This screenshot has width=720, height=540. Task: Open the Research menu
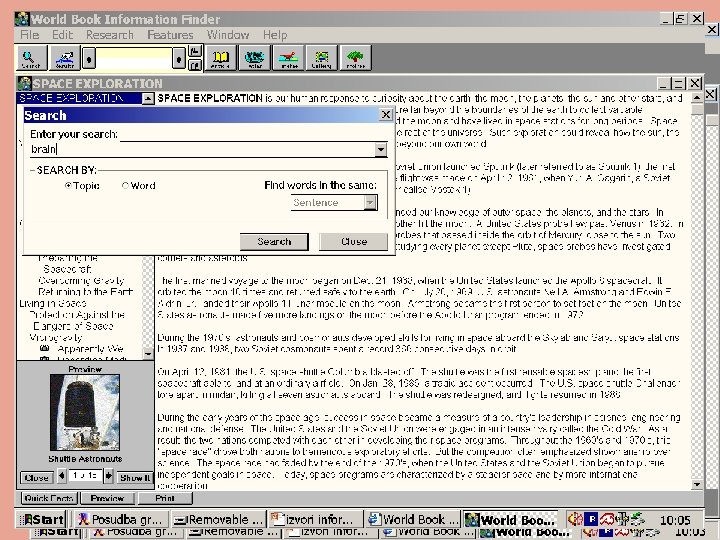tap(110, 35)
